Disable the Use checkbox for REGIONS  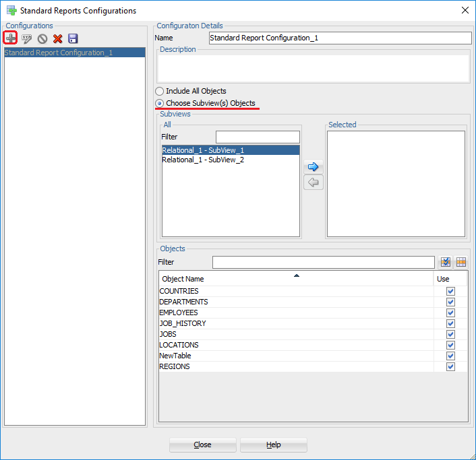(x=450, y=367)
